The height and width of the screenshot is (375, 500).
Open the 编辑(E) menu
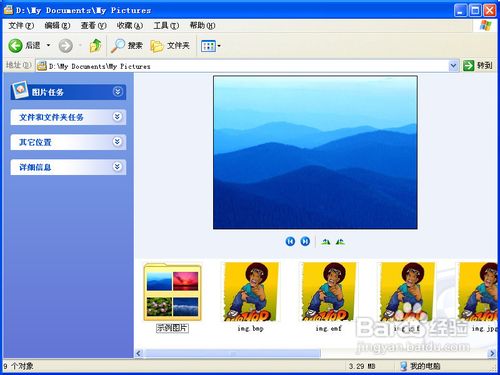click(57, 25)
